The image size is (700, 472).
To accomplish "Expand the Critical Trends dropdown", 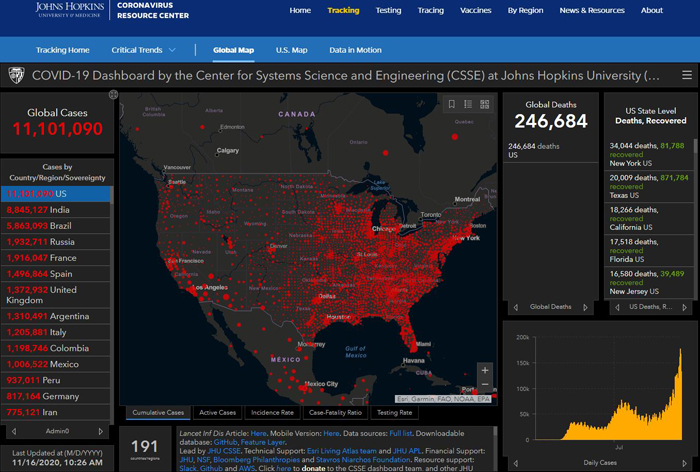I will [143, 50].
